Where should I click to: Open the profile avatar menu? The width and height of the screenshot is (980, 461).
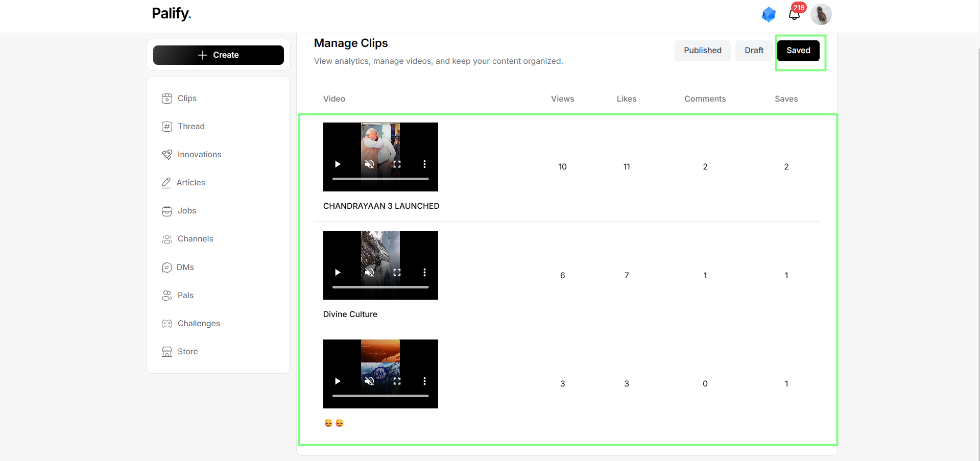coord(821,14)
